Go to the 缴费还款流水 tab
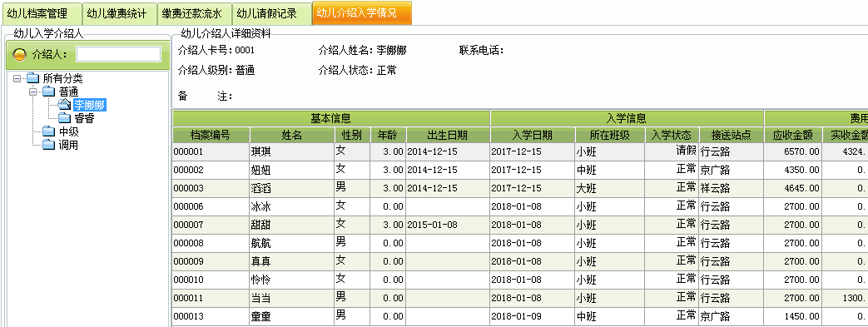 point(194,13)
